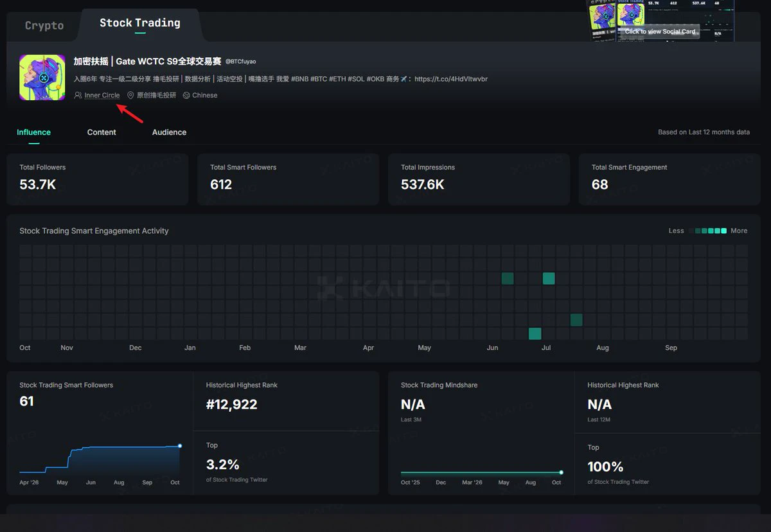Select the Stock Trading tab
This screenshot has height=532, width=771.
[140, 23]
